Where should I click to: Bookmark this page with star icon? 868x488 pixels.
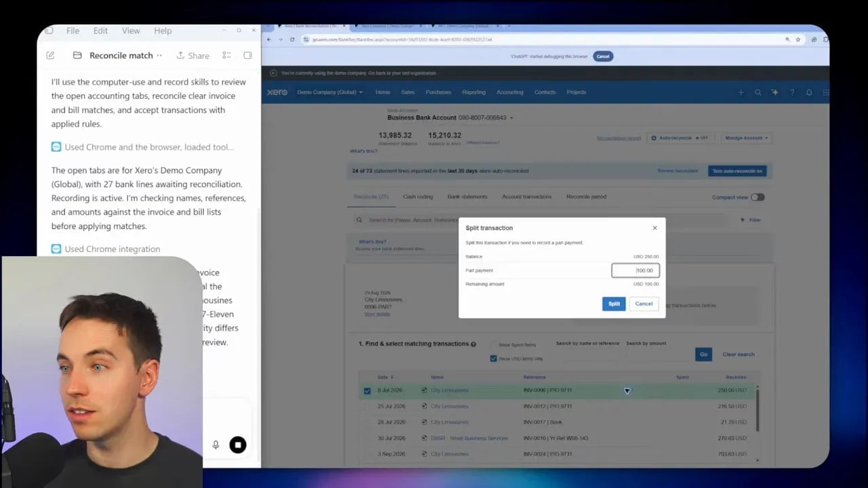(798, 39)
